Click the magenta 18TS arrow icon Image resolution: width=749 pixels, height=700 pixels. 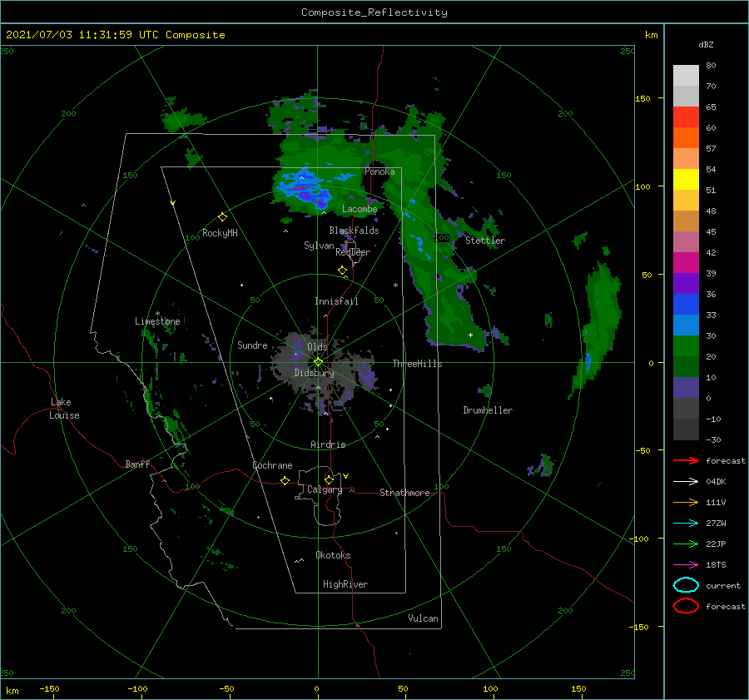686,565
